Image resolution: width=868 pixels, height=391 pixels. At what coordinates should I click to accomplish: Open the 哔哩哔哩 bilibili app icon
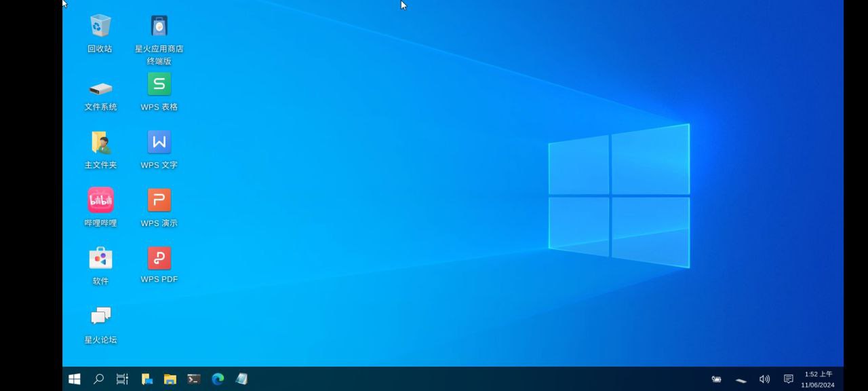click(100, 200)
